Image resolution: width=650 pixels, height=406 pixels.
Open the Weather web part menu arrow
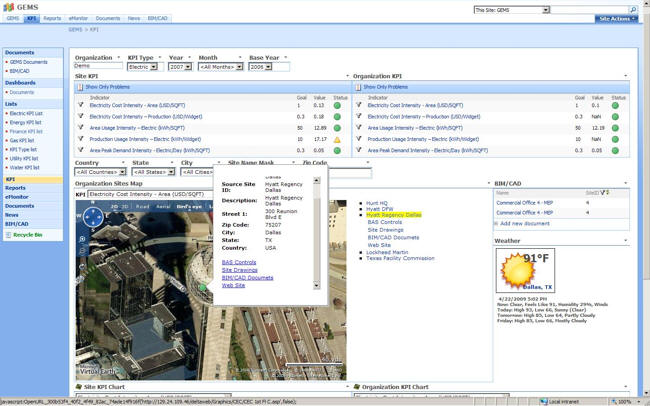pyautogui.click(x=626, y=241)
